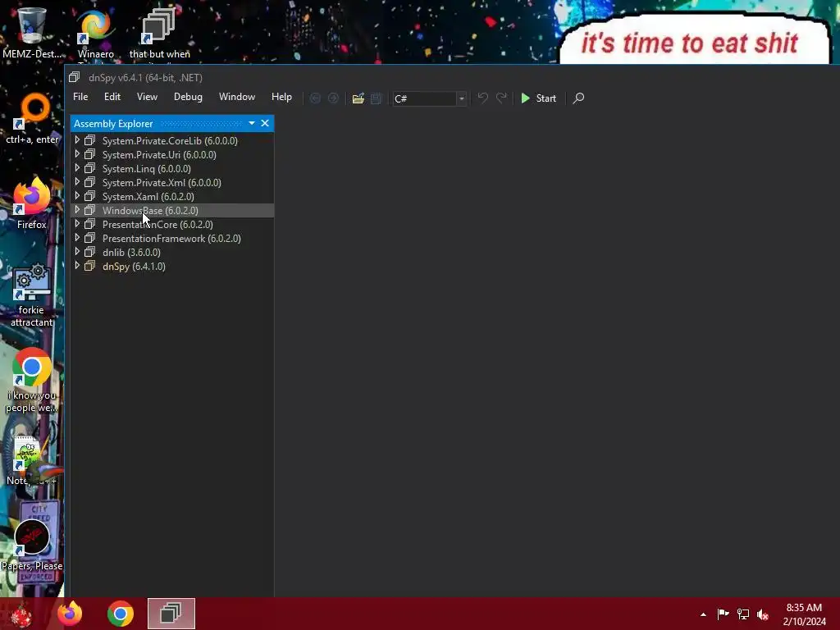Screen dimensions: 840x630
Task: Open Assembly Explorer panel options arrow
Action: pos(252,123)
